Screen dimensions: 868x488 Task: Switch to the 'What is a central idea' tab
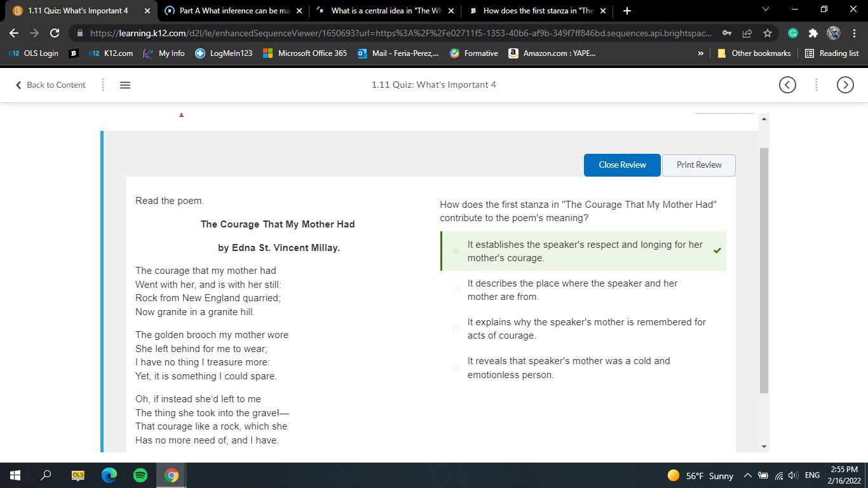pos(385,11)
